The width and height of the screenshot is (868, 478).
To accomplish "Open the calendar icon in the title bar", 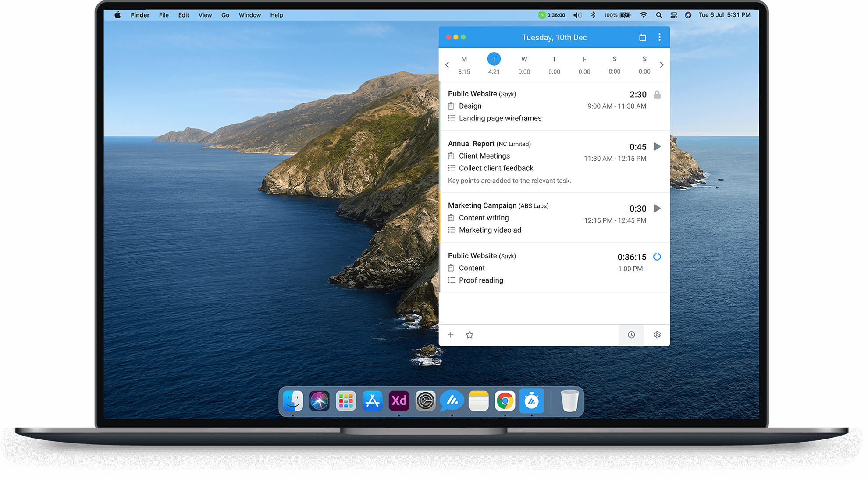I will click(x=643, y=37).
